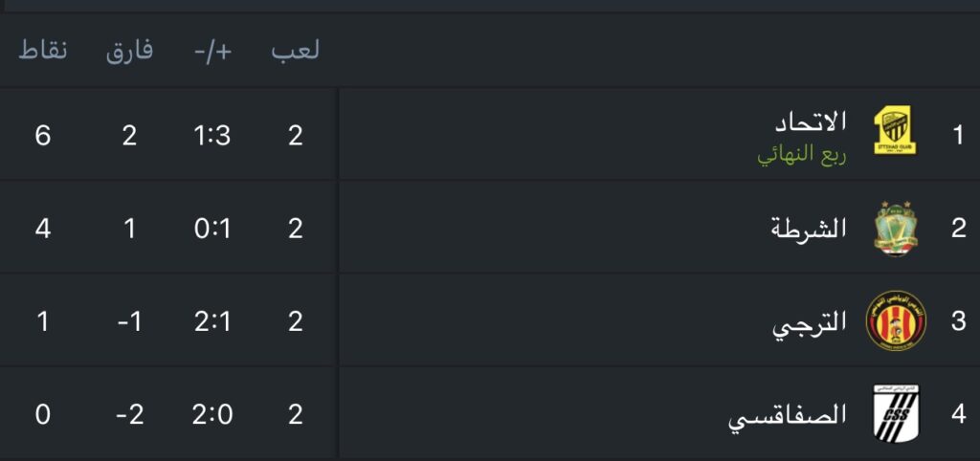Click the Esperance red-yellow striped crest

896,320
